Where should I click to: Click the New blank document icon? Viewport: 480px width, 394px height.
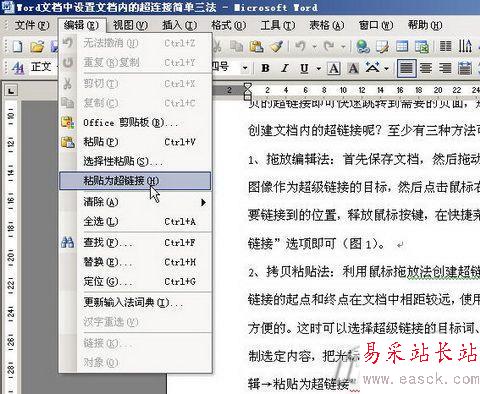[17, 46]
